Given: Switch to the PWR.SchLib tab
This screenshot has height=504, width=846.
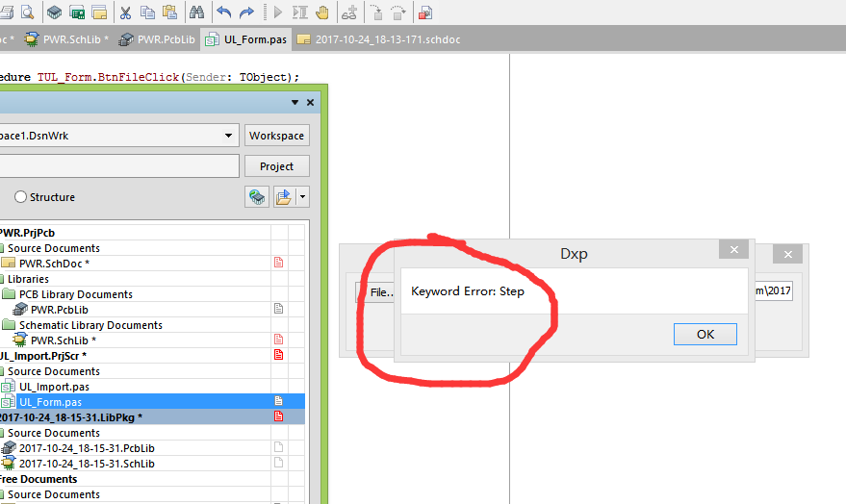Looking at the screenshot, I should coord(66,39).
